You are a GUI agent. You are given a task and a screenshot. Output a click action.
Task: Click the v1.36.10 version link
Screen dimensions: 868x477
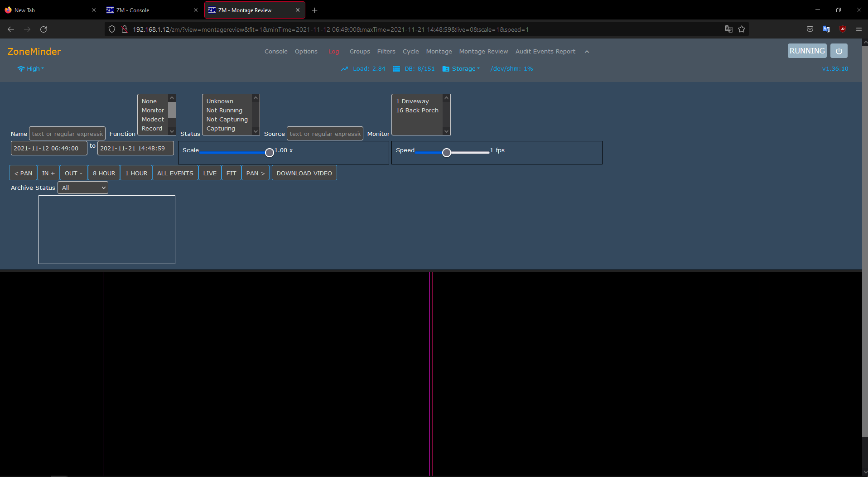(835, 69)
